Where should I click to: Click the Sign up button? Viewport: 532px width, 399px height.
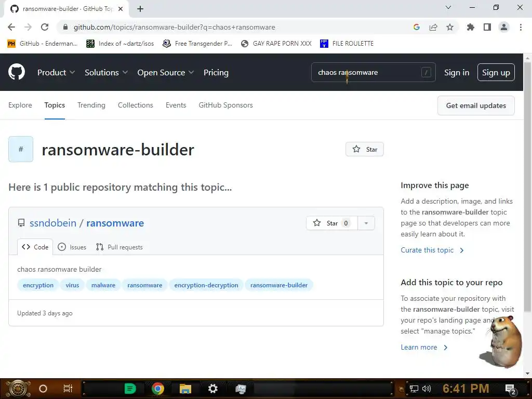496,72
